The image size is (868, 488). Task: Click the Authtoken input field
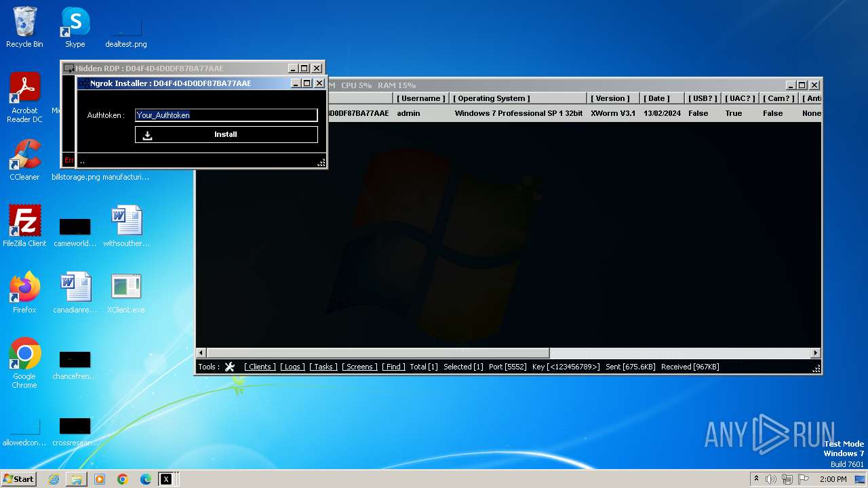click(x=226, y=115)
